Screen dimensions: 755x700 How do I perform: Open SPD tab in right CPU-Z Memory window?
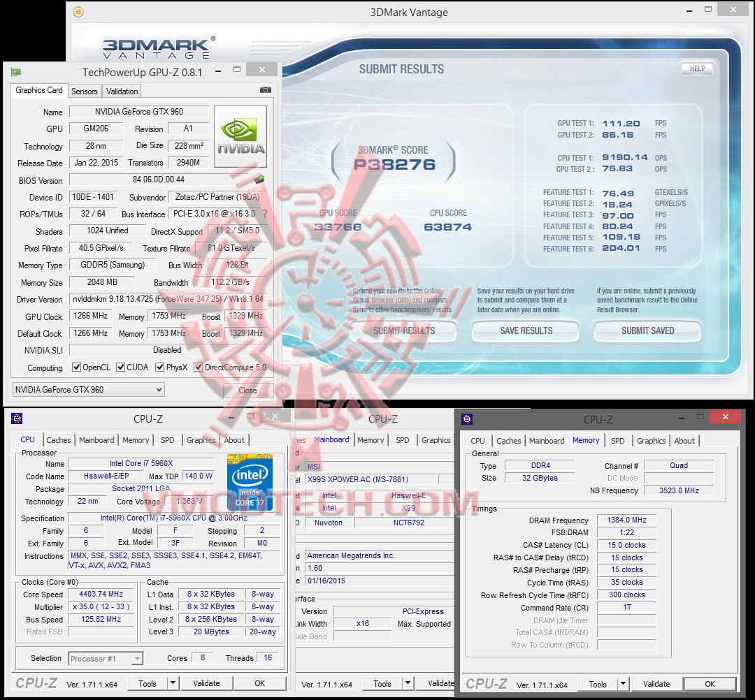(618, 441)
